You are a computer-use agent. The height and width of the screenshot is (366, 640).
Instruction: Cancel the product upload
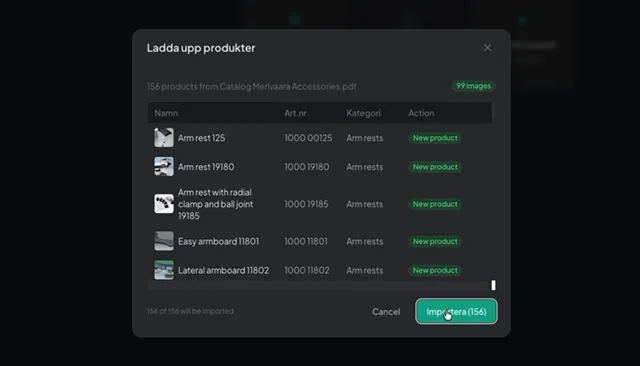[386, 312]
